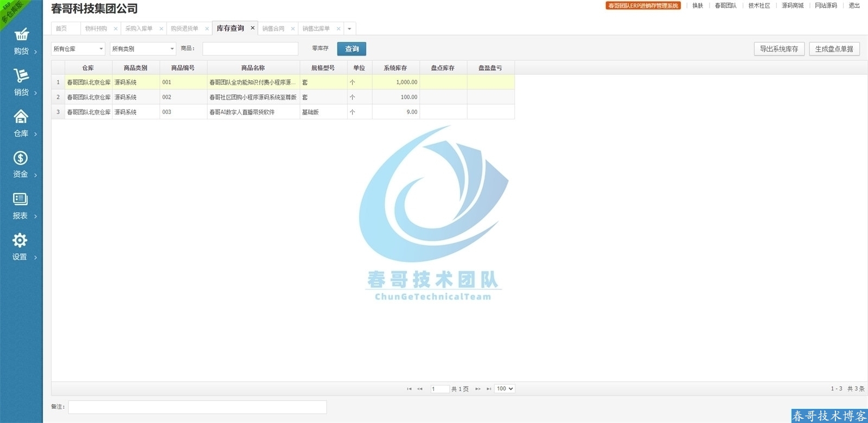Open the tab list overflow arrow
This screenshot has width=868, height=423.
point(349,29)
